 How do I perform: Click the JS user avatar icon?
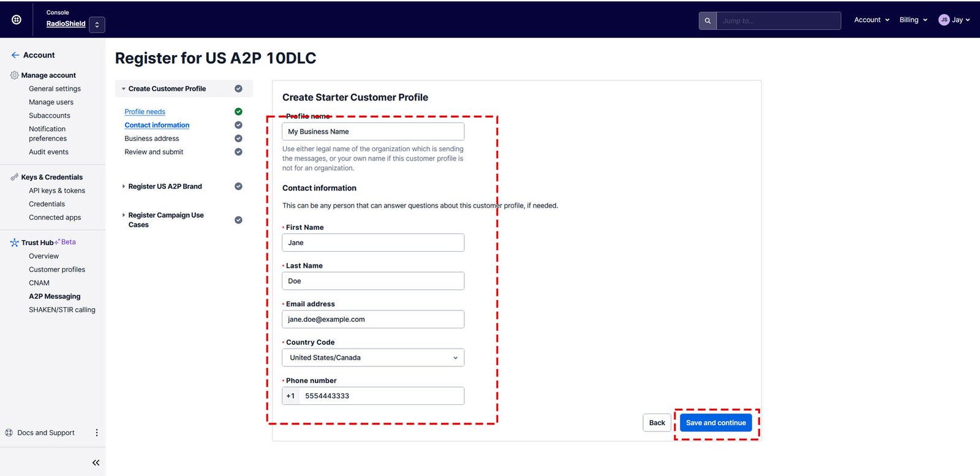(x=944, y=20)
